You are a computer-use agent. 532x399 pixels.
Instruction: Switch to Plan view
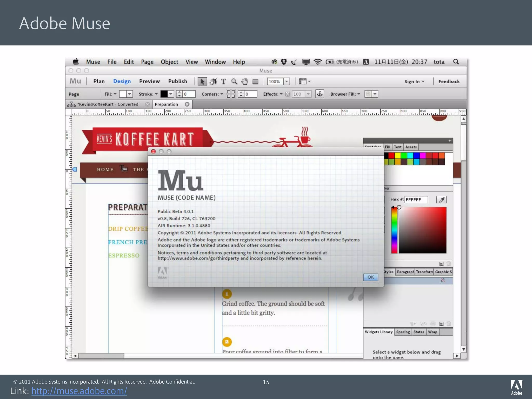tap(99, 81)
